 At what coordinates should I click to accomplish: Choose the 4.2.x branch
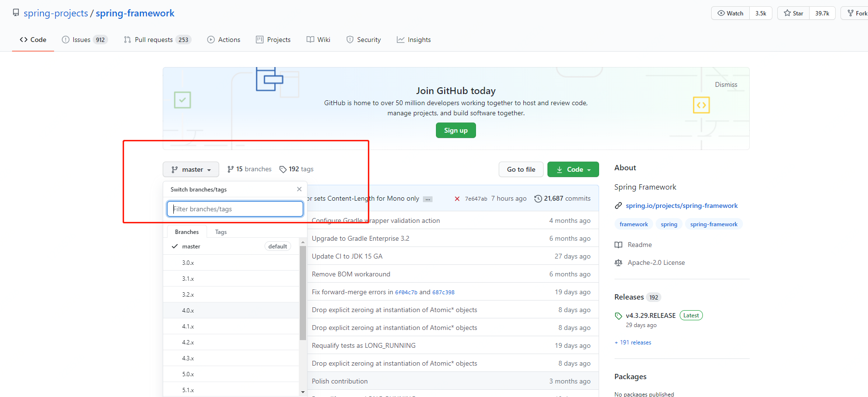click(x=231, y=342)
